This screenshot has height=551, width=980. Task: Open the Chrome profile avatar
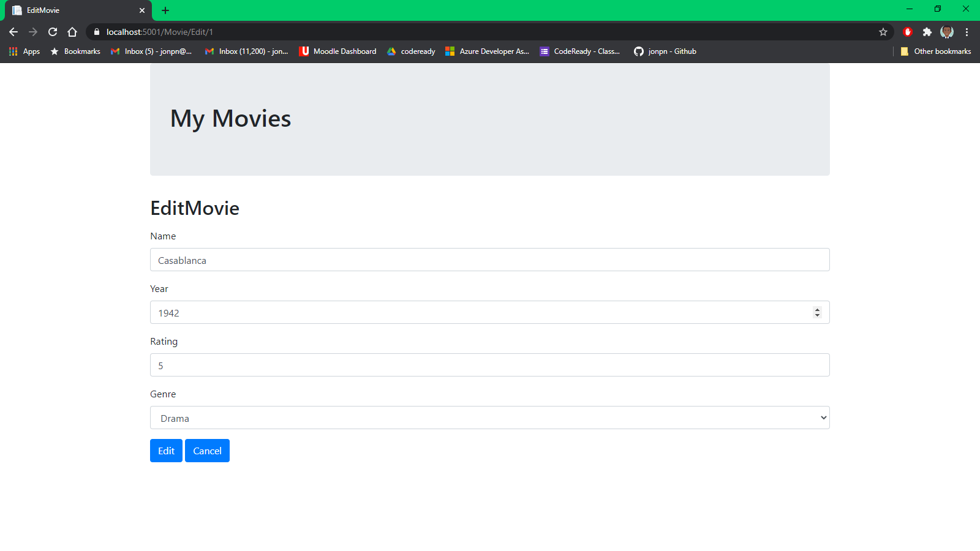[948, 32]
